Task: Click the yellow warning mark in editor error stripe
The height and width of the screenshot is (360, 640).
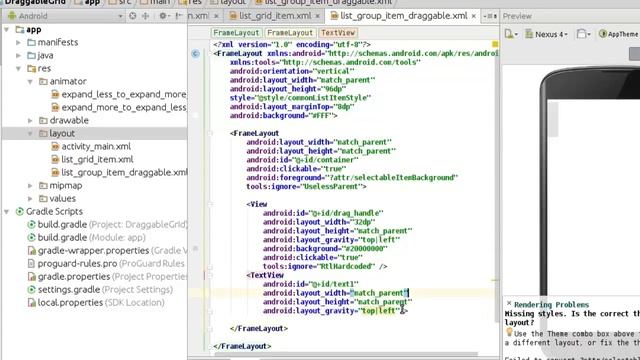Action: point(495,280)
